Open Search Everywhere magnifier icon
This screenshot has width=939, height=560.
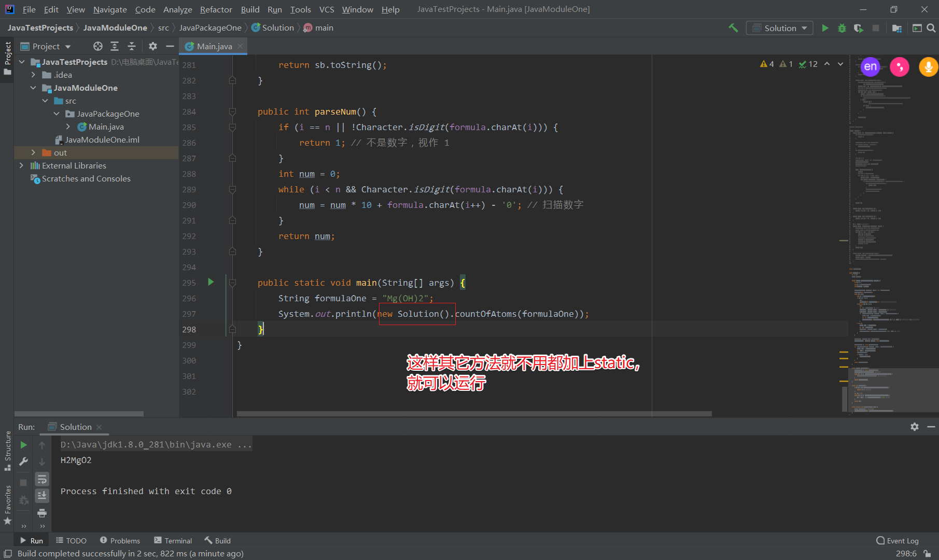pyautogui.click(x=931, y=28)
